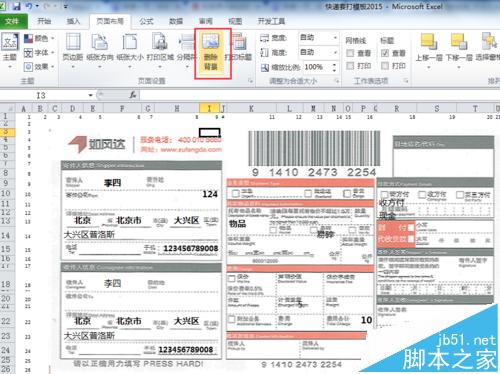Switch to the Developer (开发工具) tab
The width and height of the screenshot is (500, 374).
pos(271,21)
